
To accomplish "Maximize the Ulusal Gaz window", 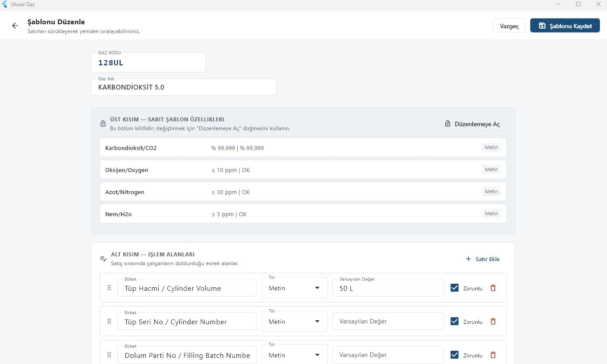I will 578,4.
